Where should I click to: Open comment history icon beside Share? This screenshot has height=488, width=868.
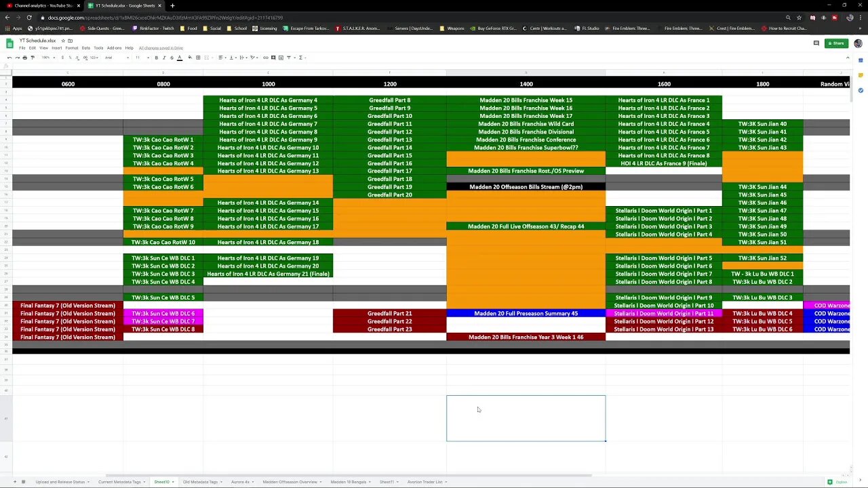[816, 43]
